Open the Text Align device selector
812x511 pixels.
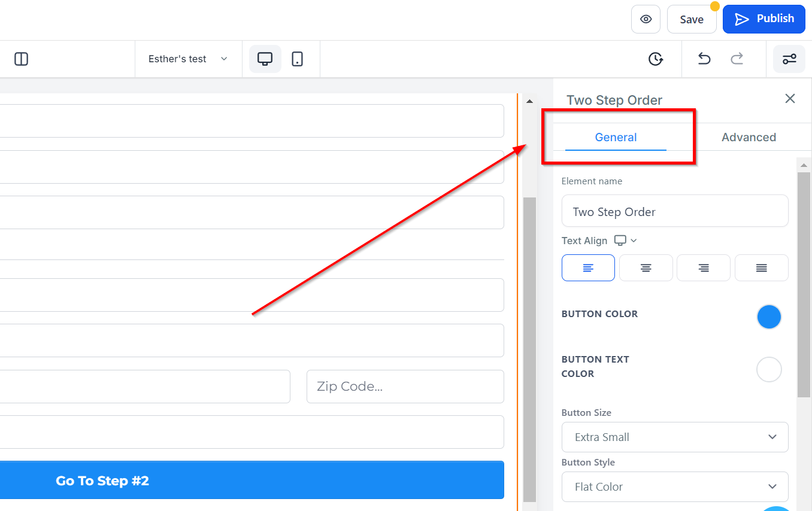click(x=626, y=241)
